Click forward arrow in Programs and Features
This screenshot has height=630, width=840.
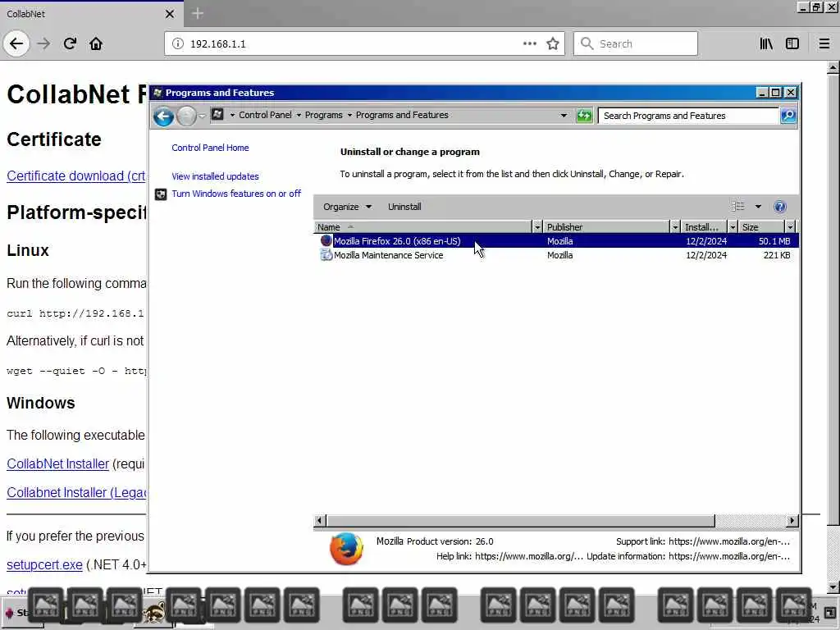[186, 116]
